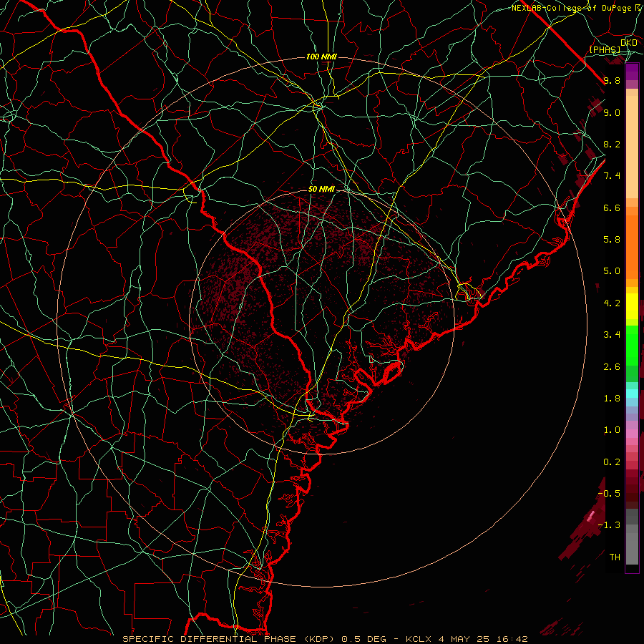
Task: Pick the cyan band of the color bar
Action: 632,394
